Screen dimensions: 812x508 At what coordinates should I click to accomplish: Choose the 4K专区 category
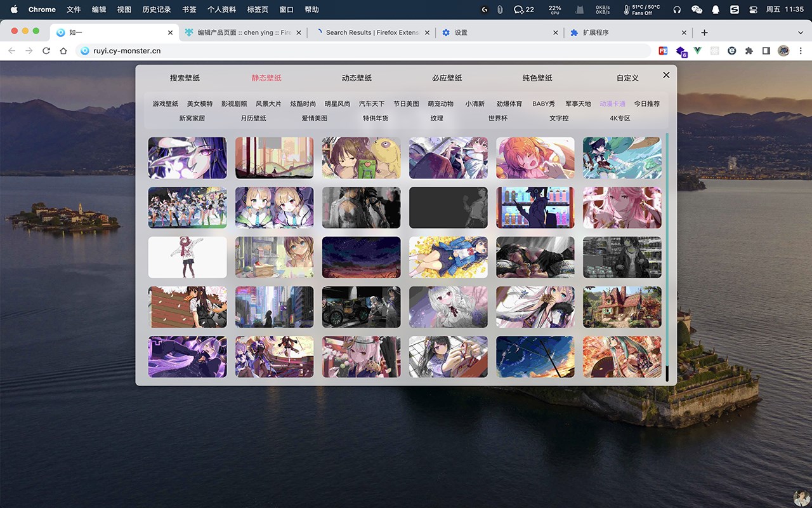tap(620, 118)
